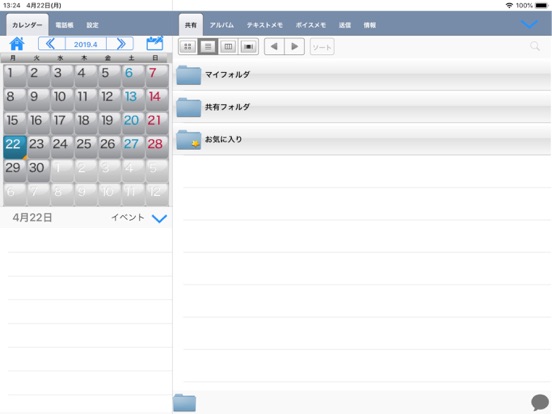Screen dimensions: 552x414
Task: Switch to column view
Action: coord(228,46)
